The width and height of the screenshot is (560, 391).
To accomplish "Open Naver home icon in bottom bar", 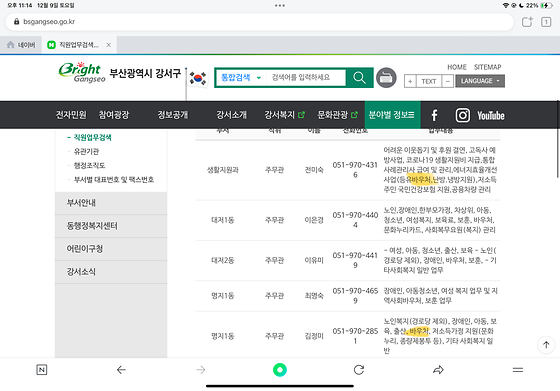I will click(42, 370).
